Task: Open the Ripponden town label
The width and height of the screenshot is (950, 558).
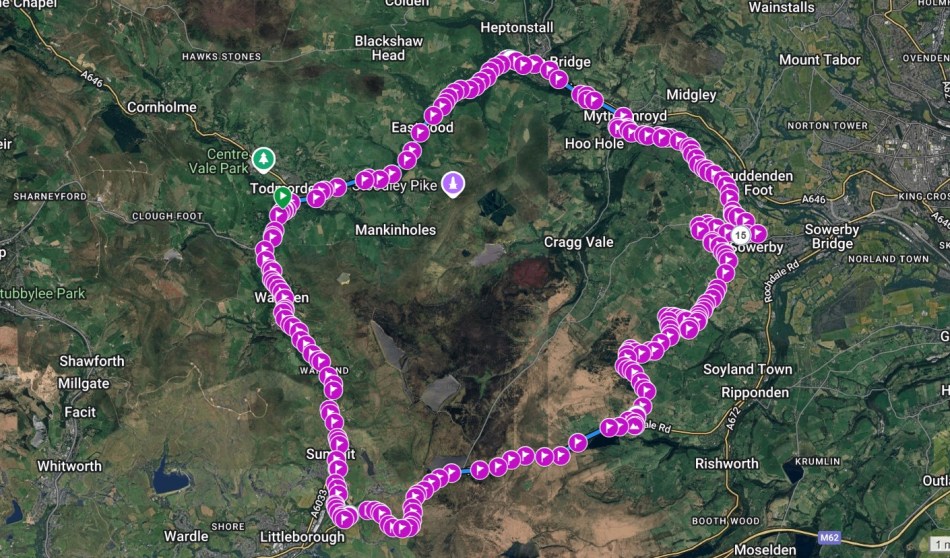Action: (755, 393)
